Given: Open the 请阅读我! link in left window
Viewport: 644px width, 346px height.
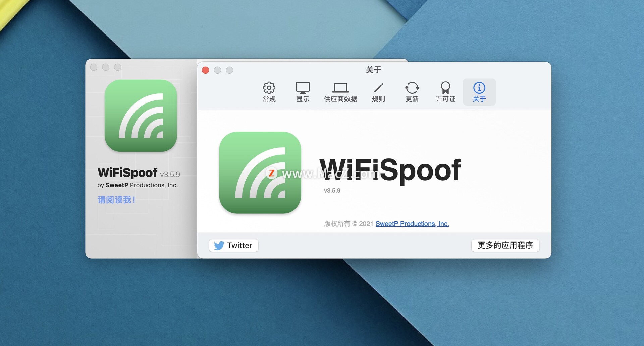Looking at the screenshot, I should pos(116,200).
